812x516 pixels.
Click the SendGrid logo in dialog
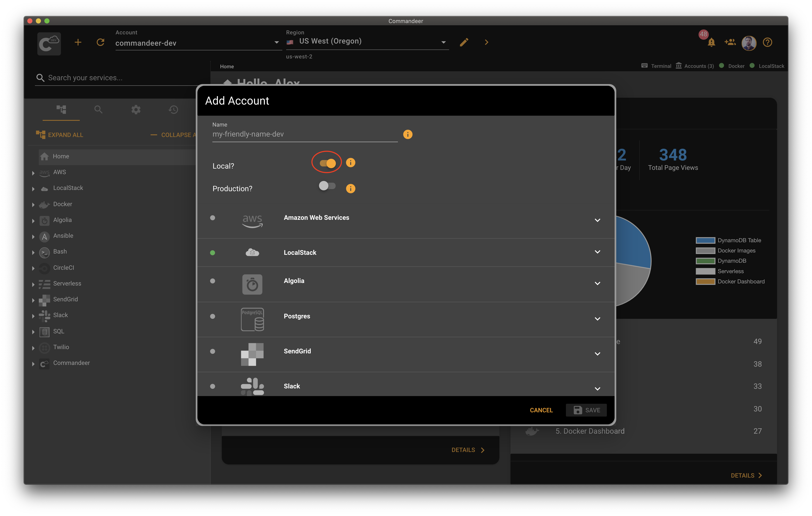[x=252, y=354]
